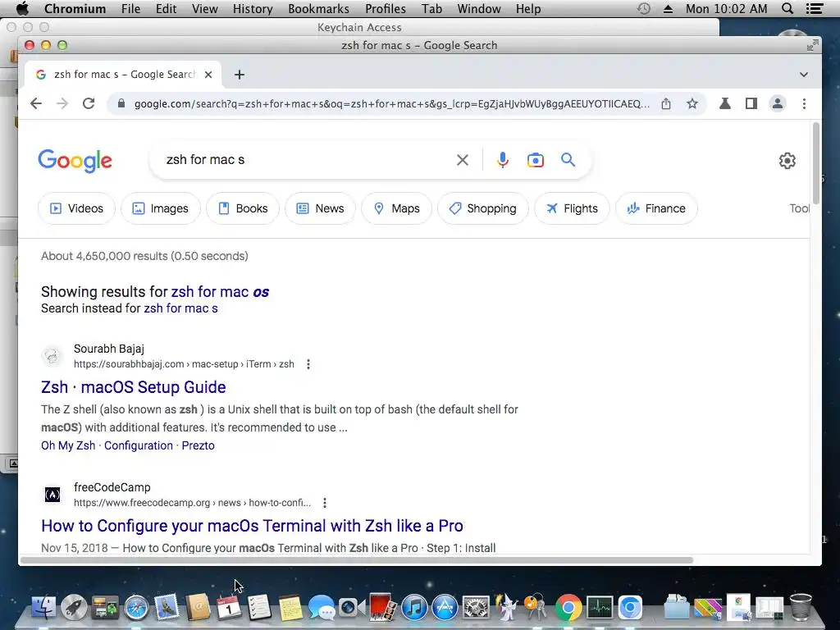Go to the Google logo homepage
840x630 pixels.
75,161
